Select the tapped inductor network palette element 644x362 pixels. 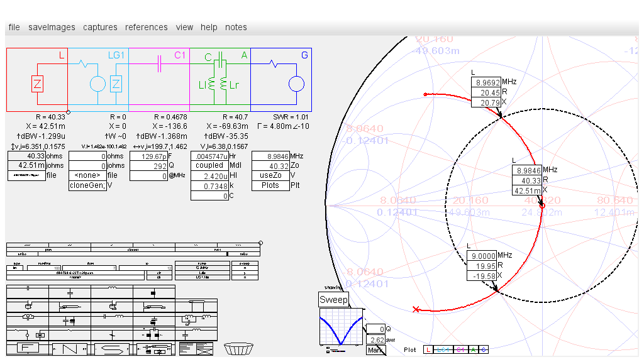click(196, 320)
